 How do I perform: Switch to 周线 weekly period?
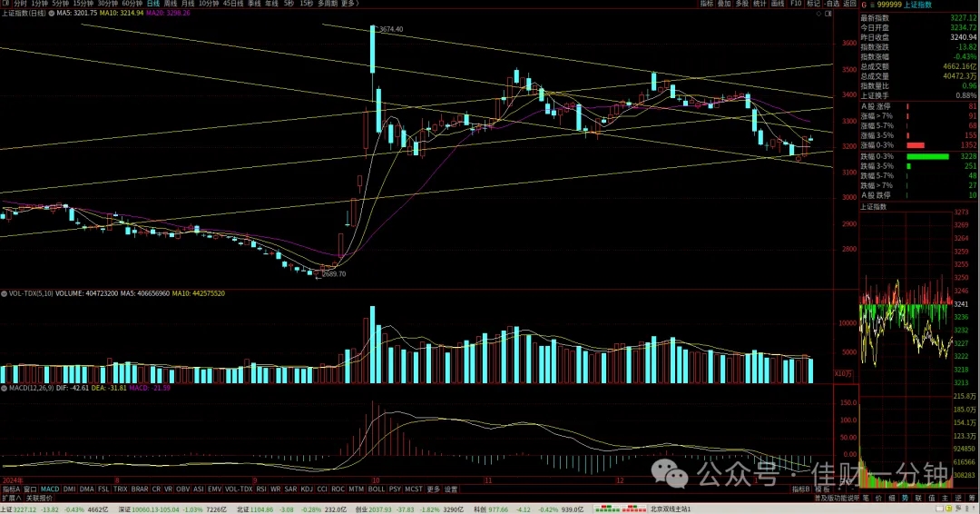click(170, 4)
